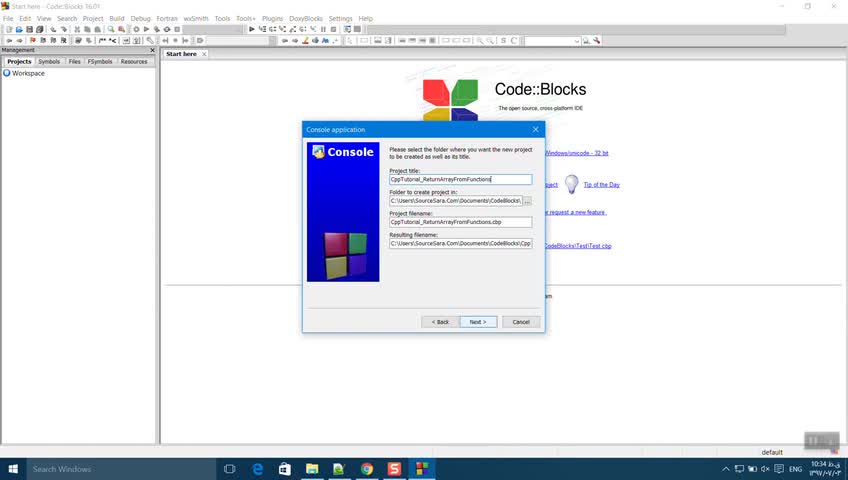The image size is (848, 480).
Task: Click the Undo toolbar icon
Action: coord(53,29)
